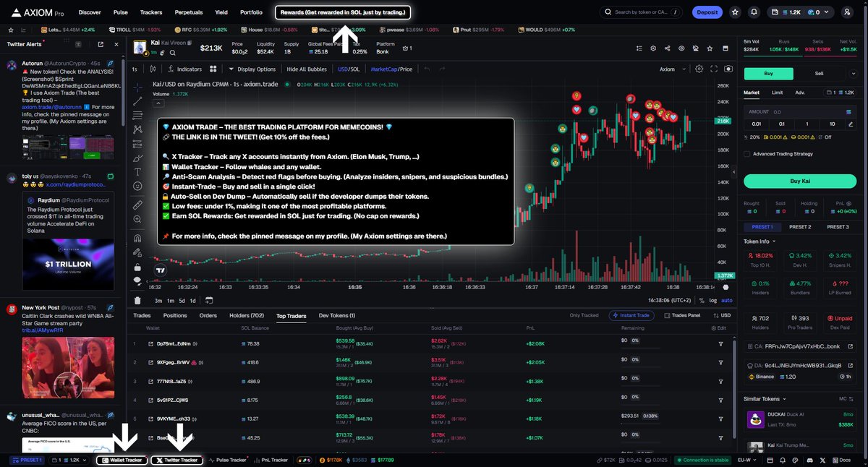Select the chart zoom-in tool
The image size is (868, 467).
pyautogui.click(x=137, y=220)
